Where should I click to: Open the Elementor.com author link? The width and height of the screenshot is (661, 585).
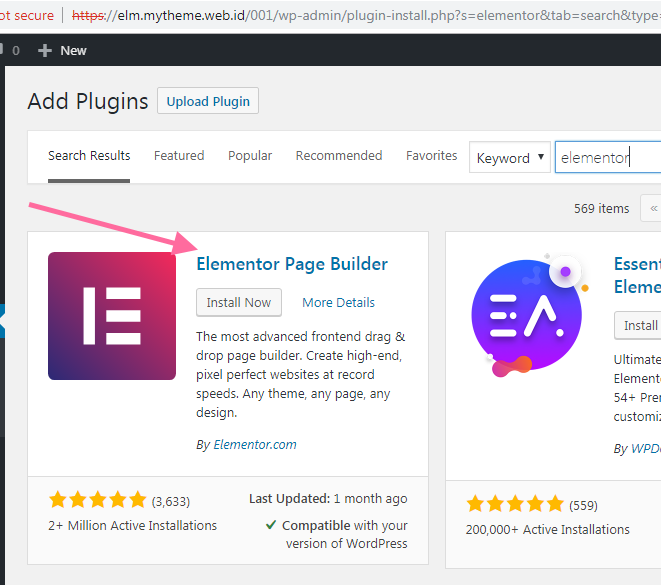point(255,445)
